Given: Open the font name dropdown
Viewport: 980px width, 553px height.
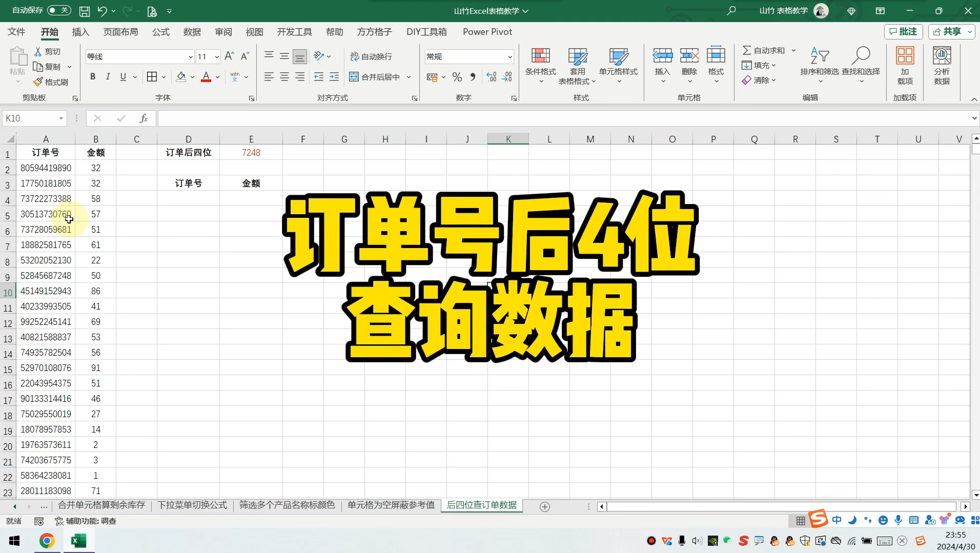Looking at the screenshot, I should point(190,56).
